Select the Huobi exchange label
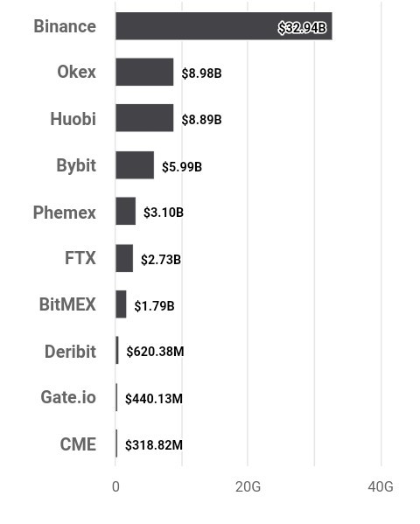The height and width of the screenshot is (524, 420). coord(73,119)
